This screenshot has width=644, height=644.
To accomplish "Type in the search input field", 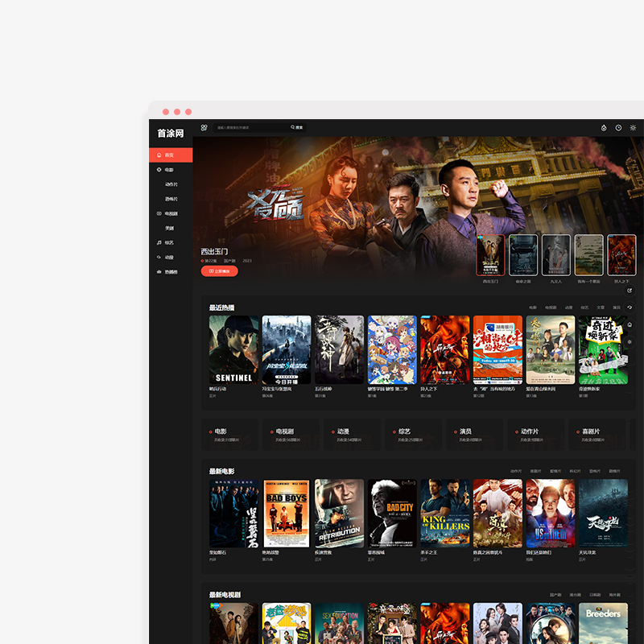I will coord(250,127).
